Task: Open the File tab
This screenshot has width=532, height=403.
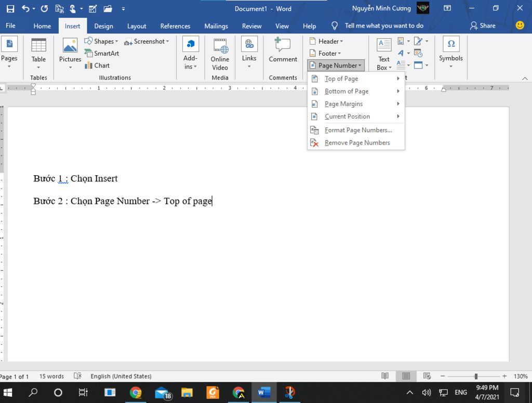Action: 10,26
